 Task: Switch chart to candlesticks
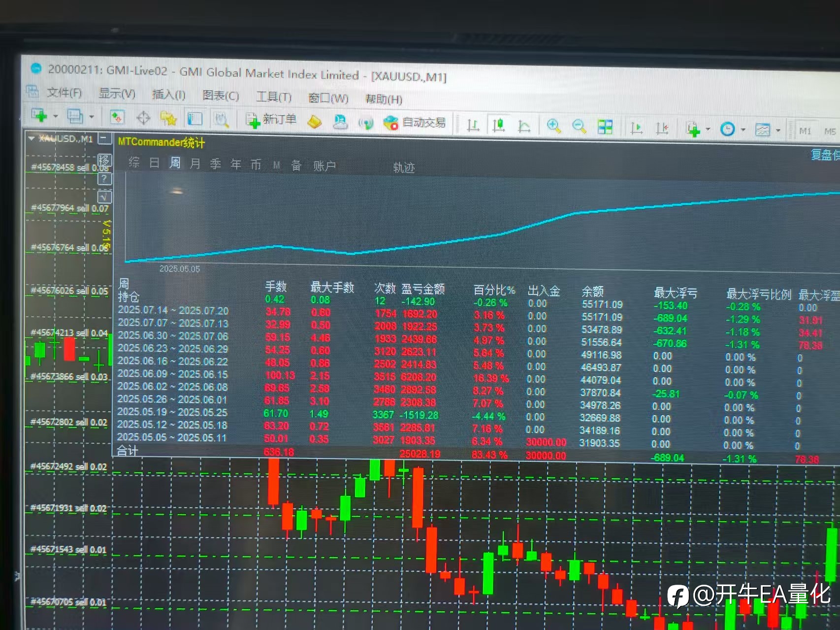tap(498, 126)
